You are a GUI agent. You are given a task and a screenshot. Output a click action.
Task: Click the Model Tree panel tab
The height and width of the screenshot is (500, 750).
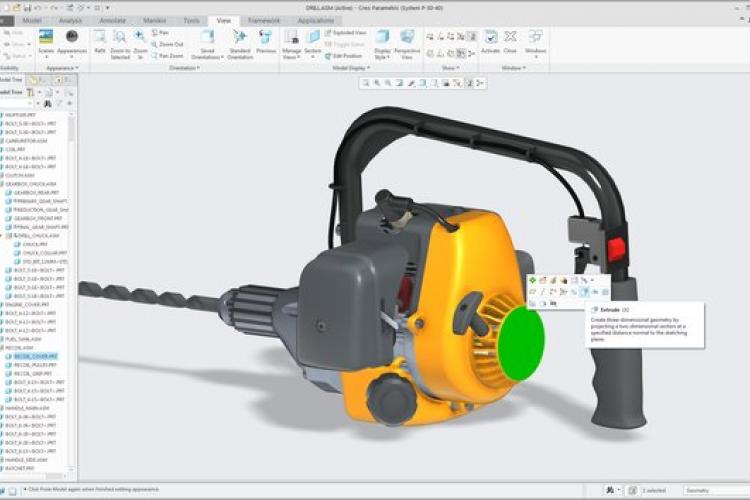point(11,79)
